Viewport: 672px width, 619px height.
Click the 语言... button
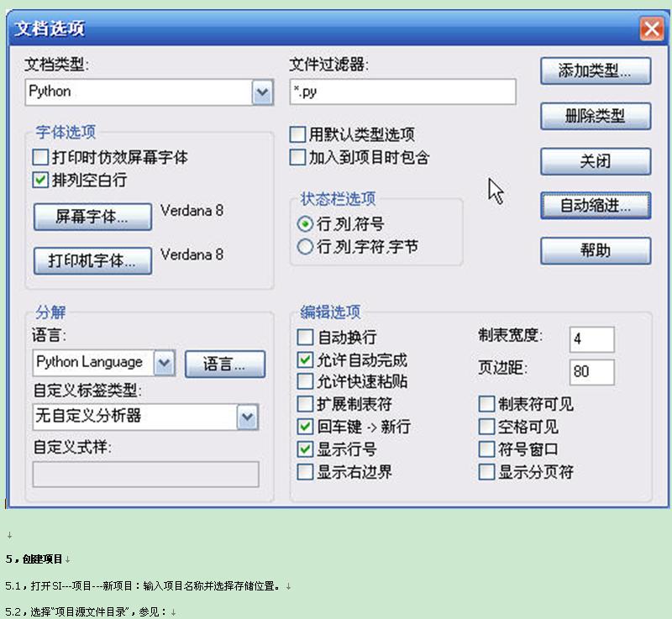point(225,365)
